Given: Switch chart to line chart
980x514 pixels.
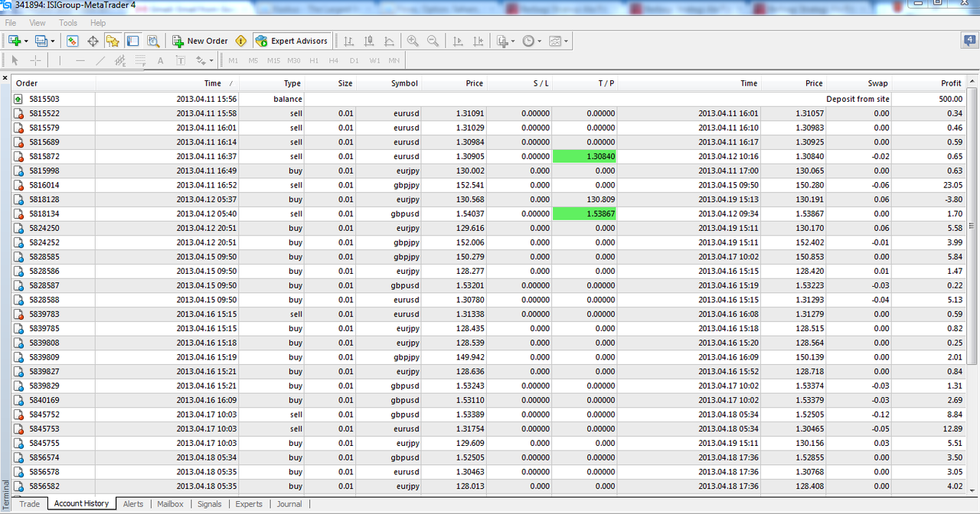Looking at the screenshot, I should pos(389,41).
